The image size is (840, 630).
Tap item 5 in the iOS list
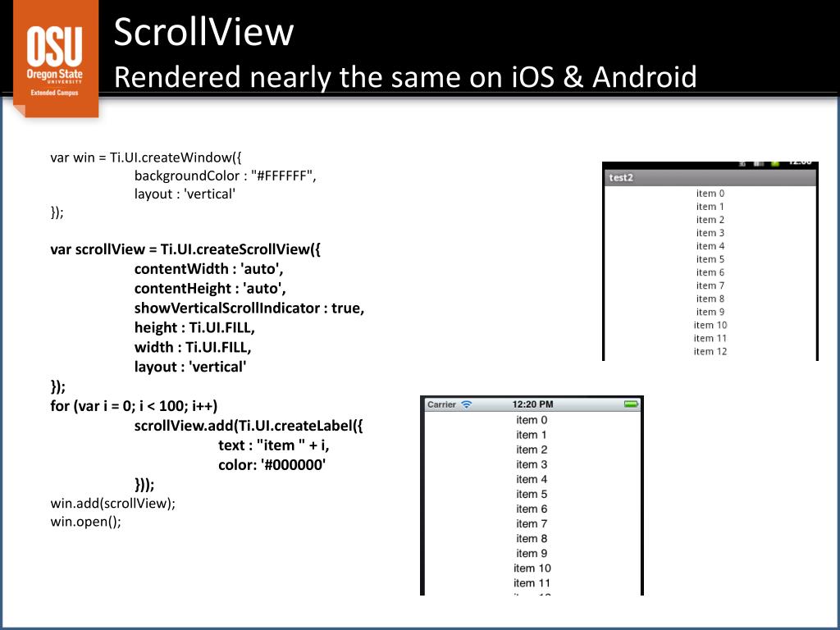532,495
